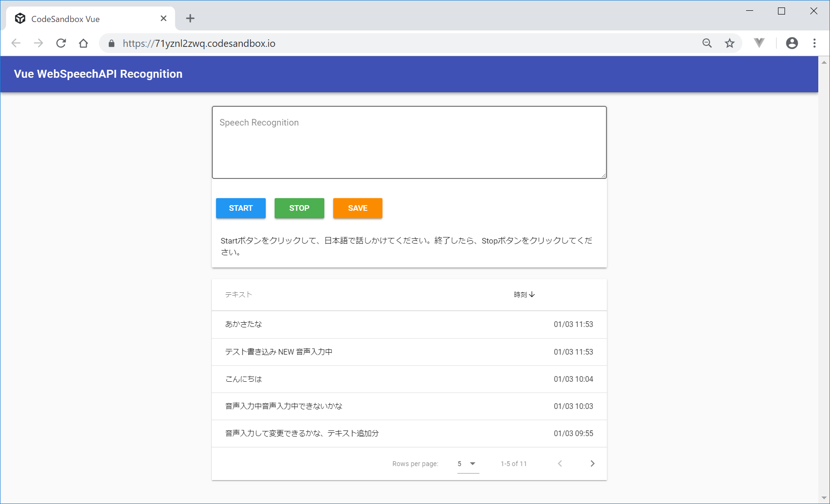Open the zoom magnifier icon in address bar

point(707,44)
